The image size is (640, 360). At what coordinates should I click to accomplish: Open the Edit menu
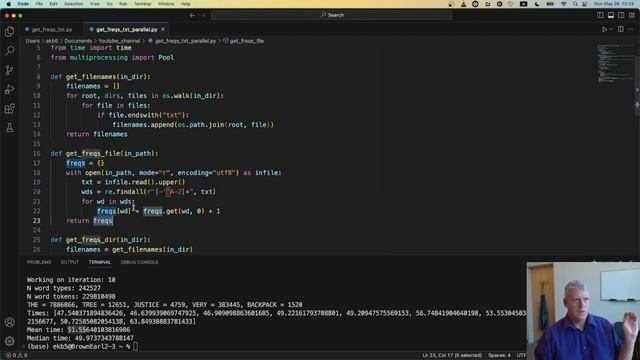53,4
